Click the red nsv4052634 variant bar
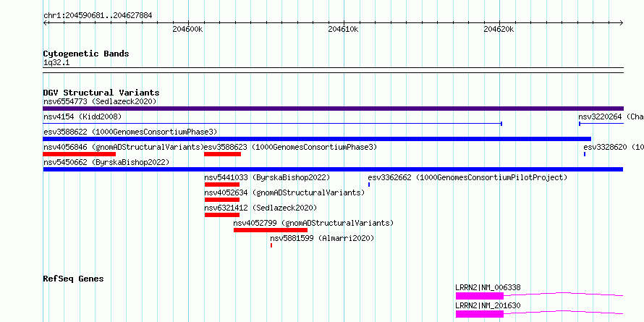This screenshot has height=322, width=644. click(222, 200)
